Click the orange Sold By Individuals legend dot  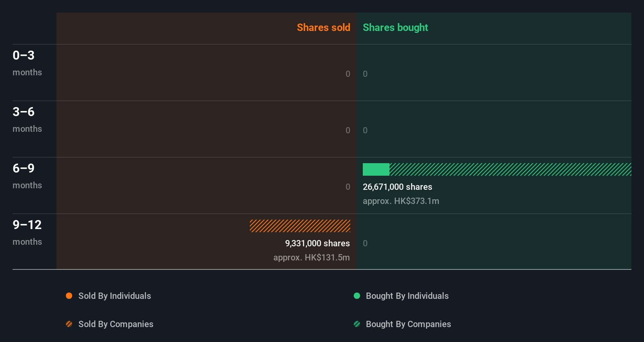click(69, 296)
